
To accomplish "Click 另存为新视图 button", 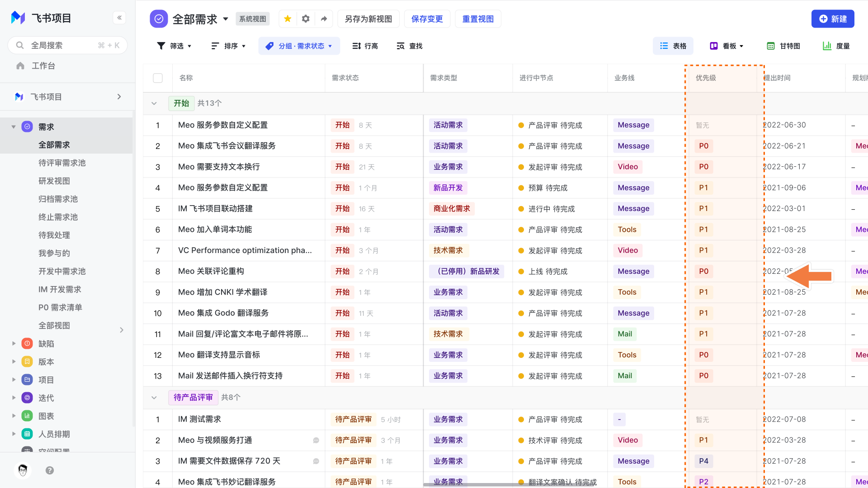I will [x=368, y=19].
